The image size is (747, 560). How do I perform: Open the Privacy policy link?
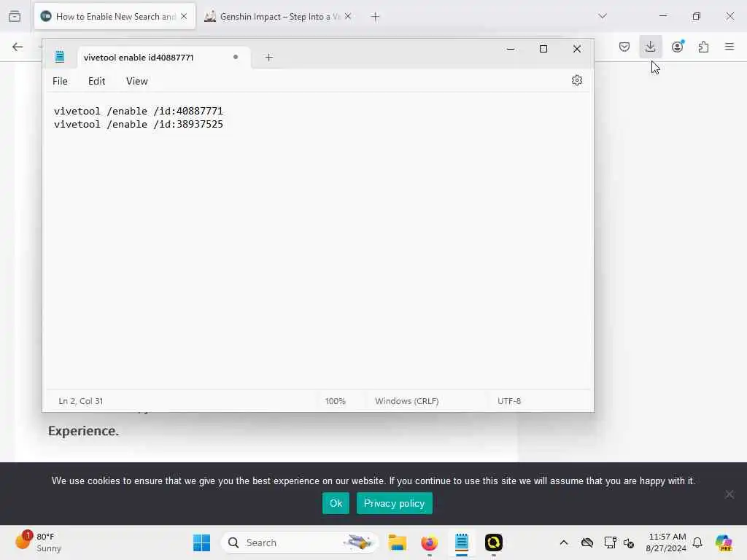pyautogui.click(x=395, y=503)
